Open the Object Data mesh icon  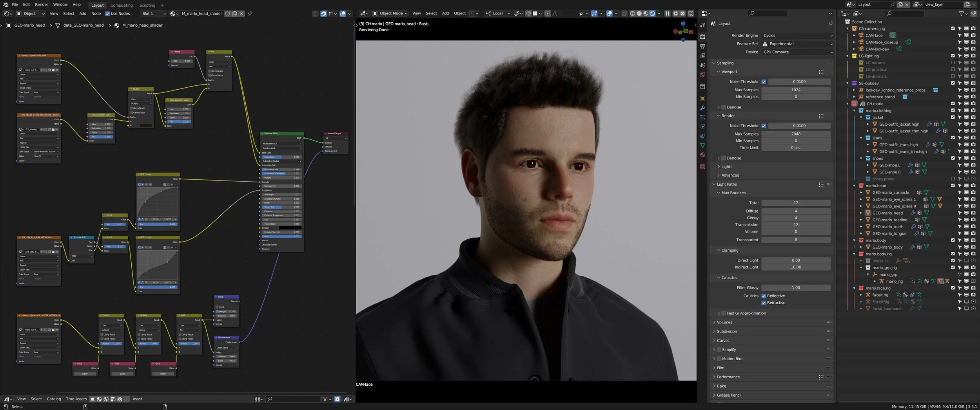pyautogui.click(x=702, y=145)
